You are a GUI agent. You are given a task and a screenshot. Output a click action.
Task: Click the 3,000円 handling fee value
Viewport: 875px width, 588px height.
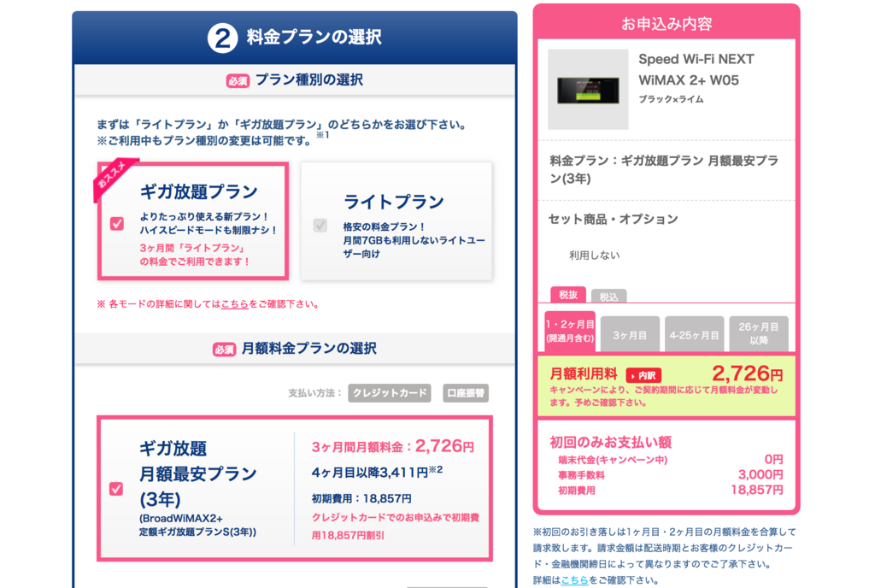[x=760, y=474]
